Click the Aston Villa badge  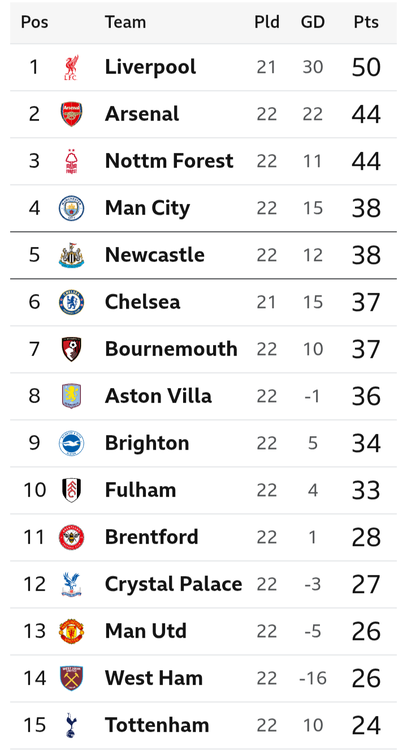pos(71,396)
